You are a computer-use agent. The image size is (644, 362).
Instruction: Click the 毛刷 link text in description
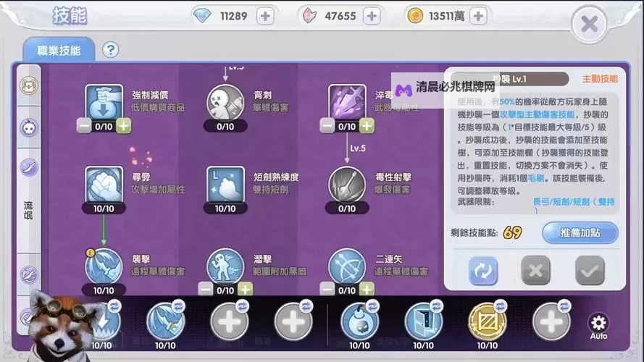pos(536,178)
